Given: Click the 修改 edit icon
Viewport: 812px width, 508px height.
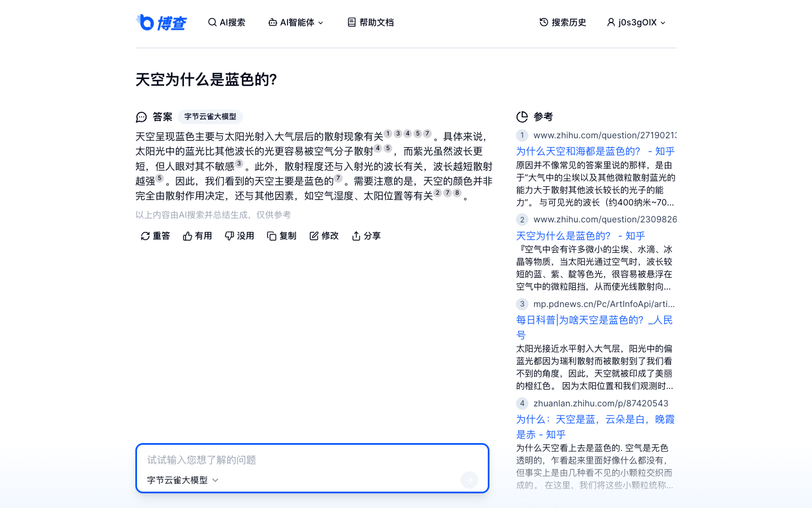Looking at the screenshot, I should tap(314, 236).
